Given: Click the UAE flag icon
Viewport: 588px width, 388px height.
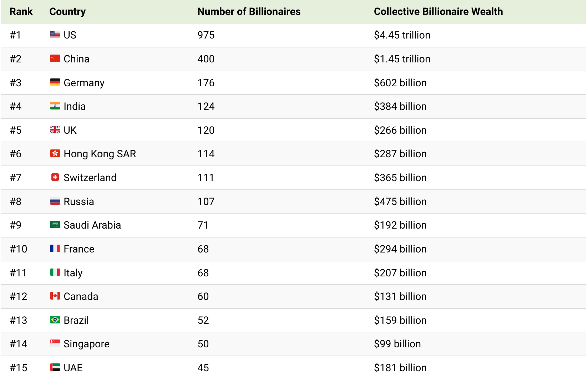Looking at the screenshot, I should coord(55,367).
